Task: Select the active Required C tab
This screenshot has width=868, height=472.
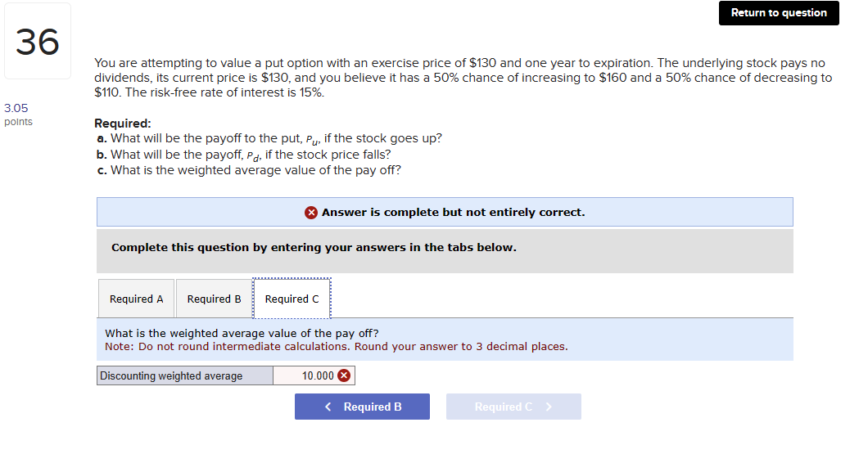Action: click(x=291, y=298)
